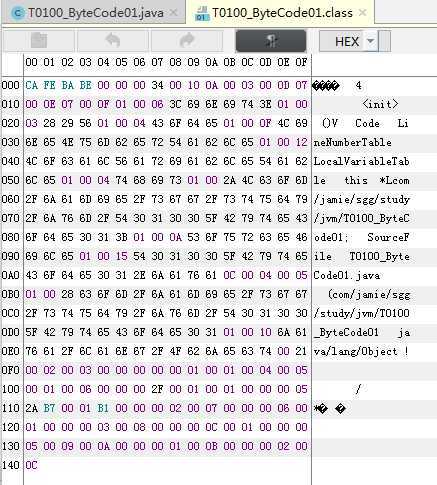Select the BA byte in row 000
The image size is (437, 485).
point(67,85)
